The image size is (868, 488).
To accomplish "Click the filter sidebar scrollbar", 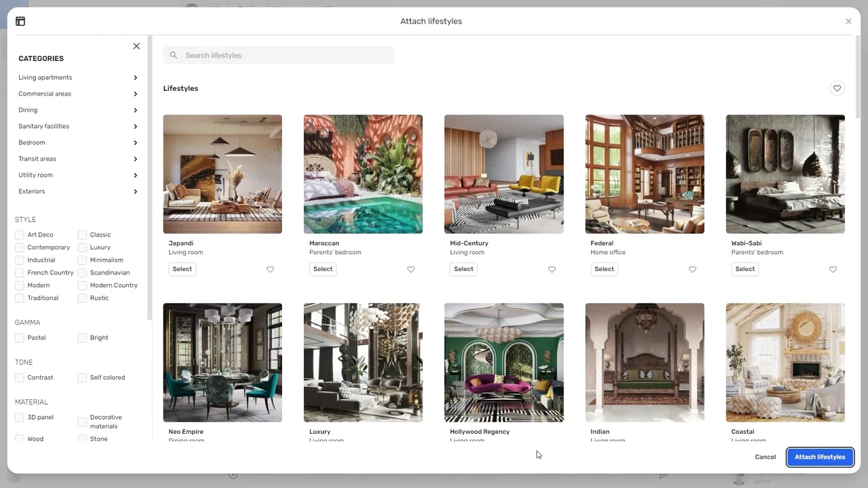I will coord(149,178).
